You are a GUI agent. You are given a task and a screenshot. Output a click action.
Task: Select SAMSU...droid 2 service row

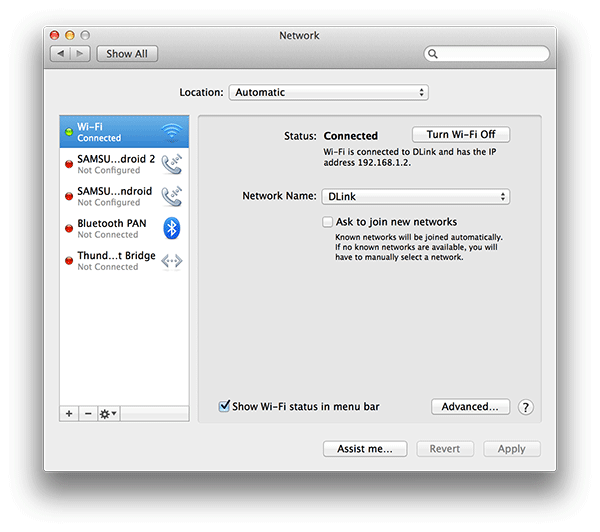pos(124,164)
